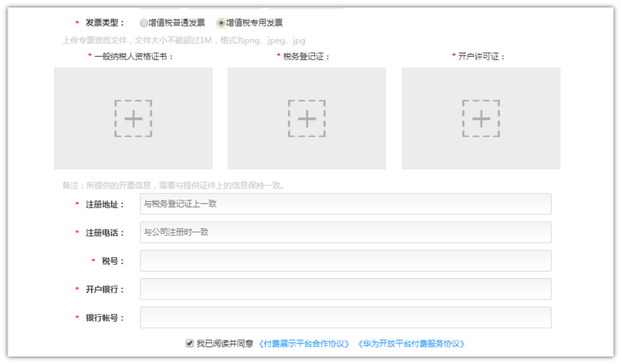Click plus icon under 一般纳税人资格证书

[x=133, y=119]
